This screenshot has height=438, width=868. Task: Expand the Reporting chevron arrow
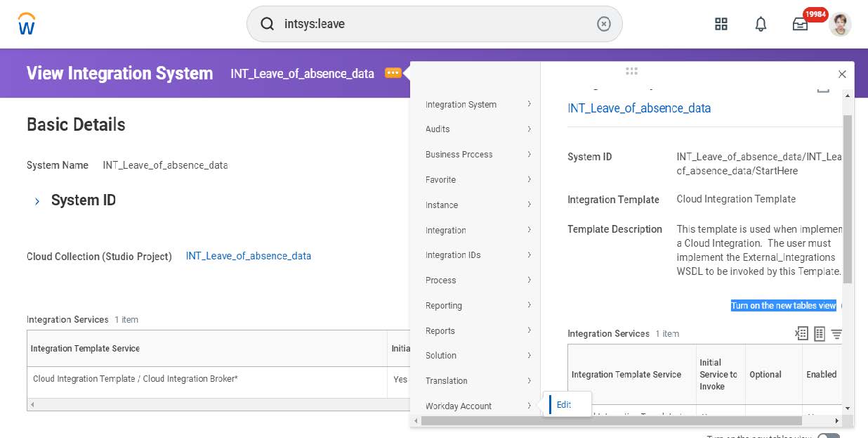pyautogui.click(x=529, y=305)
